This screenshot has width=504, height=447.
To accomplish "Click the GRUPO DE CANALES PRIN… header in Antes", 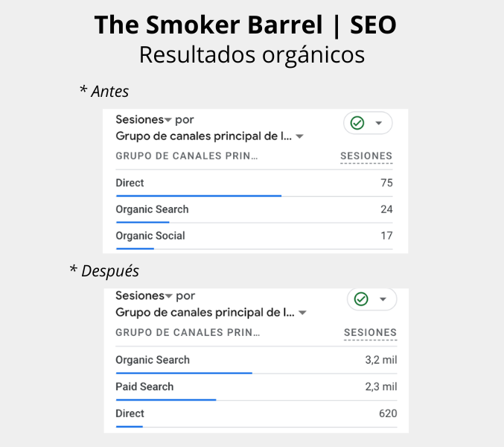I will (x=186, y=156).
